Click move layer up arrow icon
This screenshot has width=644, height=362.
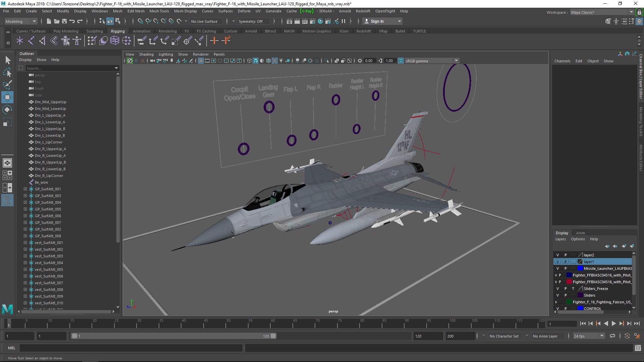(x=607, y=246)
